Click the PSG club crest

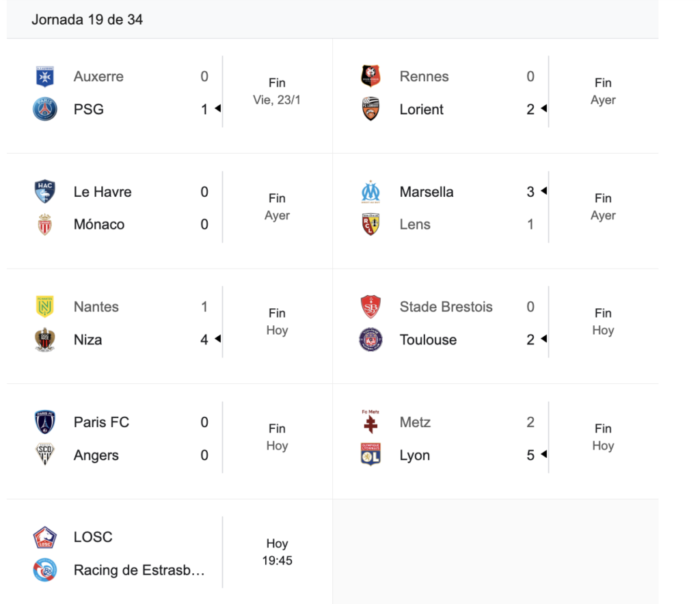(x=45, y=109)
